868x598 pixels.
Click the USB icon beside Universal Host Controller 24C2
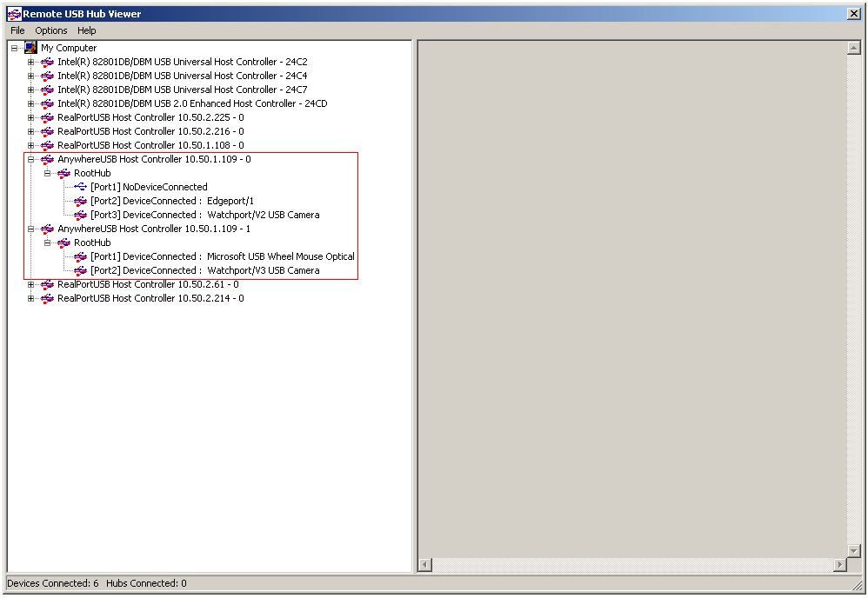tap(47, 62)
